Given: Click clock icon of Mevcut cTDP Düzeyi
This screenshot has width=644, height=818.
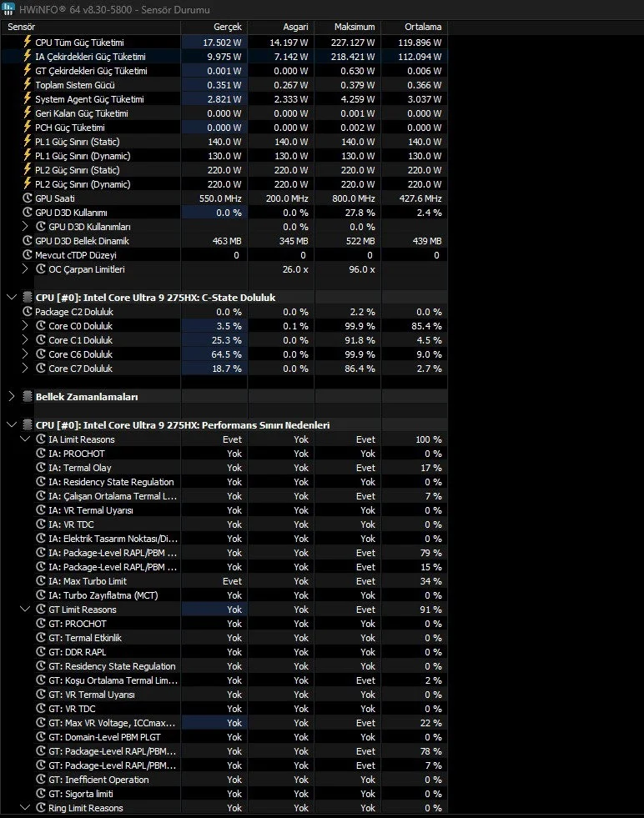Looking at the screenshot, I should 28,254.
